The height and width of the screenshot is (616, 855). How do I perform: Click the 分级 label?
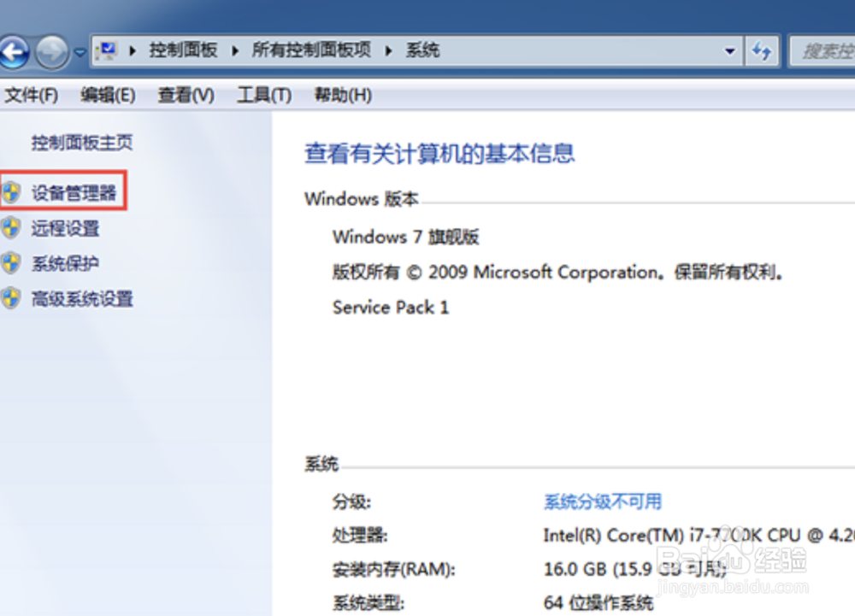coord(351,502)
